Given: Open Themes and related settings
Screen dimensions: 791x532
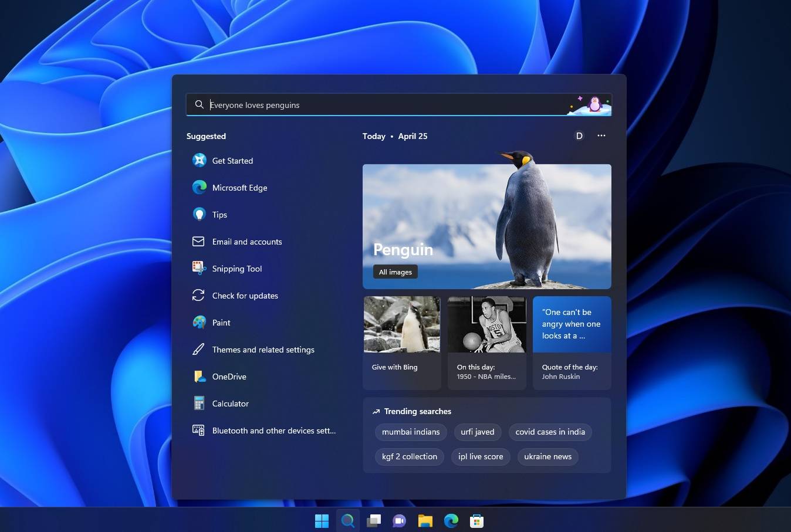Looking at the screenshot, I should (263, 349).
